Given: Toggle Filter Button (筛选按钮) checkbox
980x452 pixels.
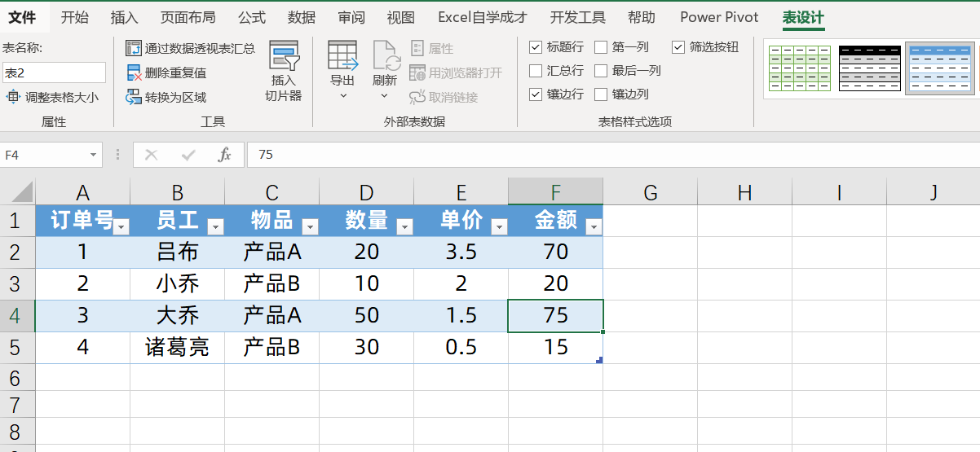Looking at the screenshot, I should pos(678,47).
